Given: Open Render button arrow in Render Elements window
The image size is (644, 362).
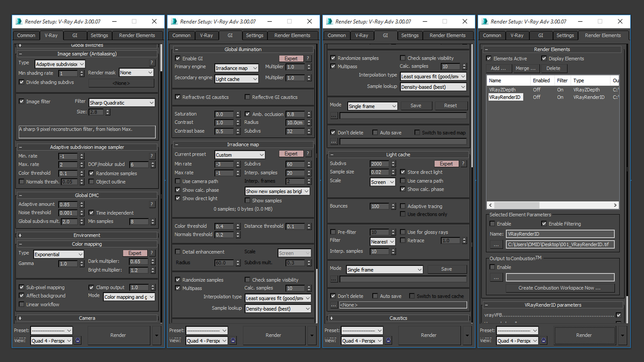Looking at the screenshot, I should point(623,335).
